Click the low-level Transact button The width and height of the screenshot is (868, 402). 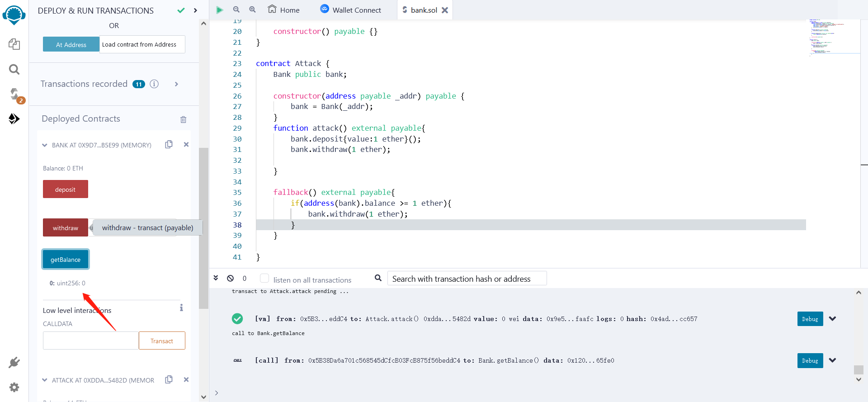[x=162, y=341]
